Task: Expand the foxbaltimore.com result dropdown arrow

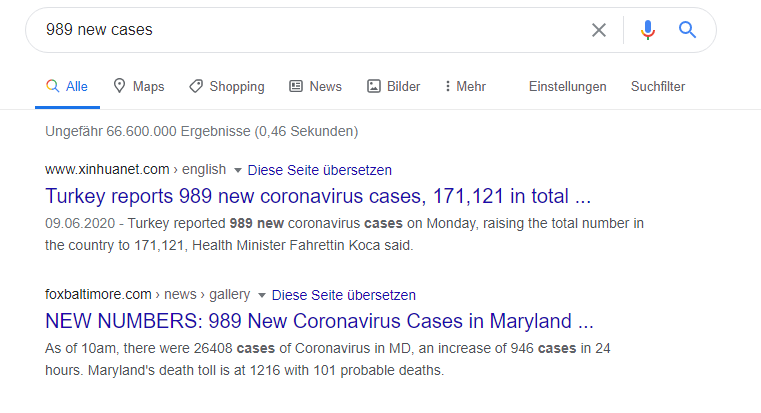Action: [x=262, y=295]
